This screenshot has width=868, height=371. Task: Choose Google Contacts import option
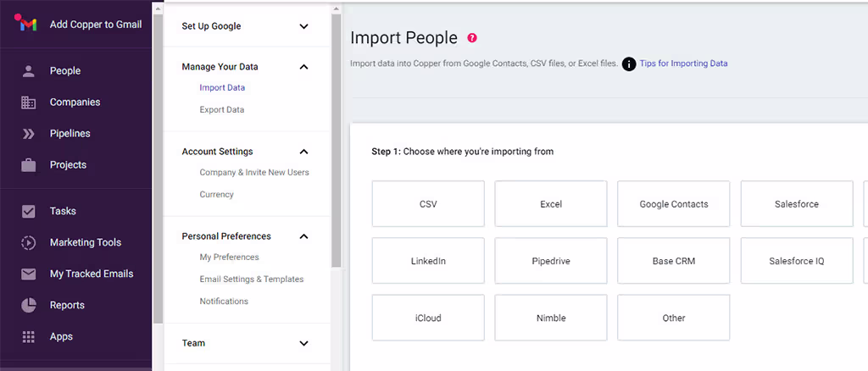click(674, 204)
